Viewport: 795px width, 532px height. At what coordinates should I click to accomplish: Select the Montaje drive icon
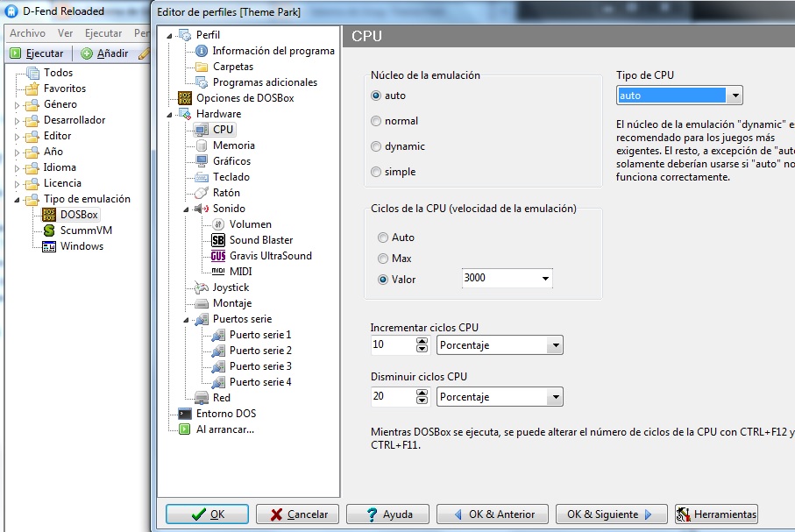(202, 303)
